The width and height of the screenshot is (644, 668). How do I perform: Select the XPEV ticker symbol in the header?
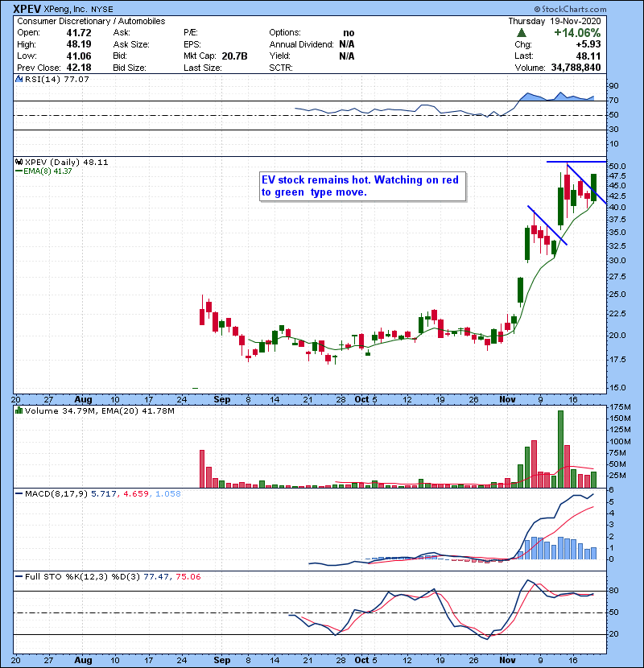click(27, 9)
